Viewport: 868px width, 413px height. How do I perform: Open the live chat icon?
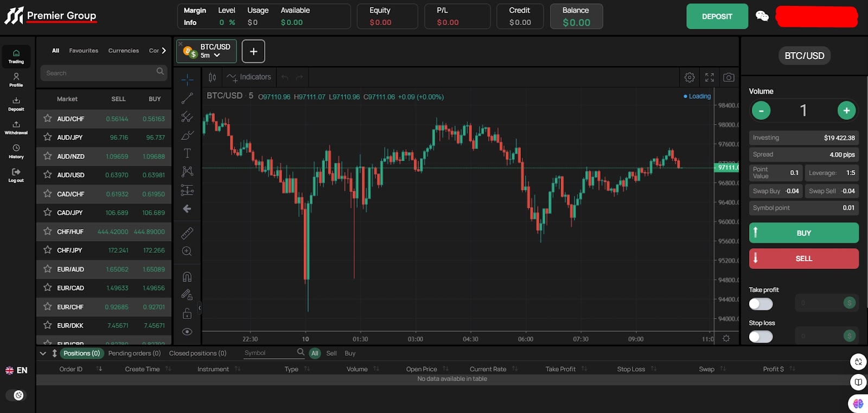click(x=762, y=16)
